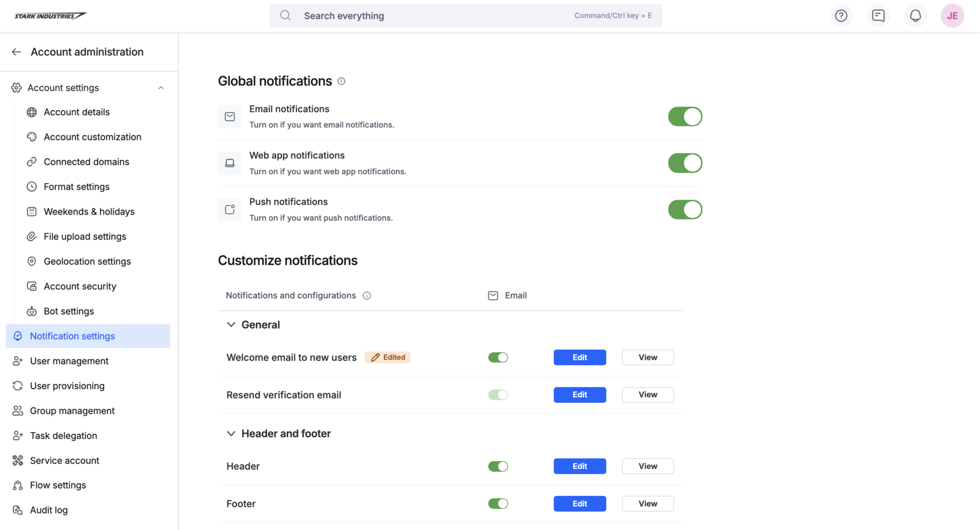This screenshot has width=980, height=530.
Task: Toggle the Footer email switch
Action: (x=498, y=504)
